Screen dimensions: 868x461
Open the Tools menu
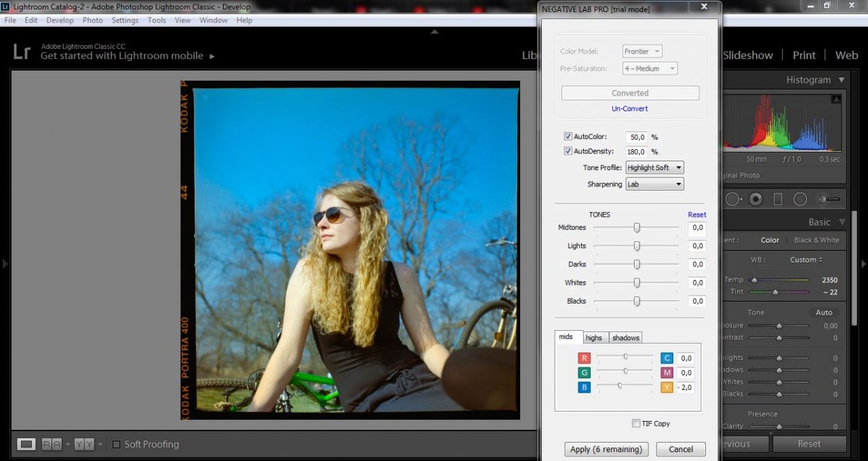(x=157, y=20)
